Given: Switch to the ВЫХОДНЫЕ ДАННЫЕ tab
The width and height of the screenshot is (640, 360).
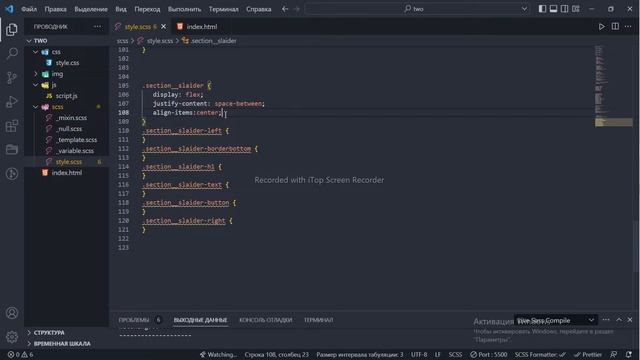Looking at the screenshot, I should (x=200, y=320).
